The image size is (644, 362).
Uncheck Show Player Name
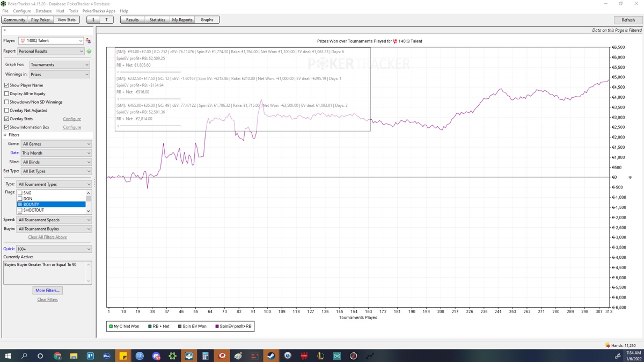coord(6,85)
